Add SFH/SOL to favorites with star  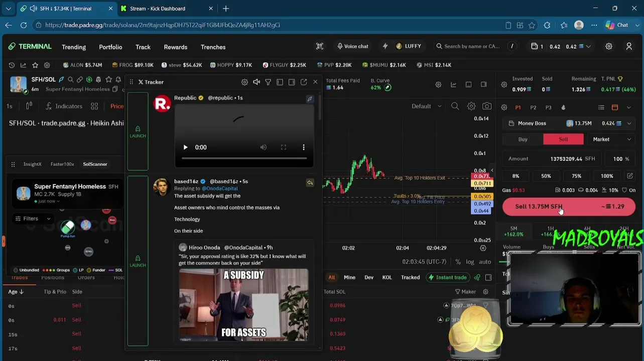108,79
